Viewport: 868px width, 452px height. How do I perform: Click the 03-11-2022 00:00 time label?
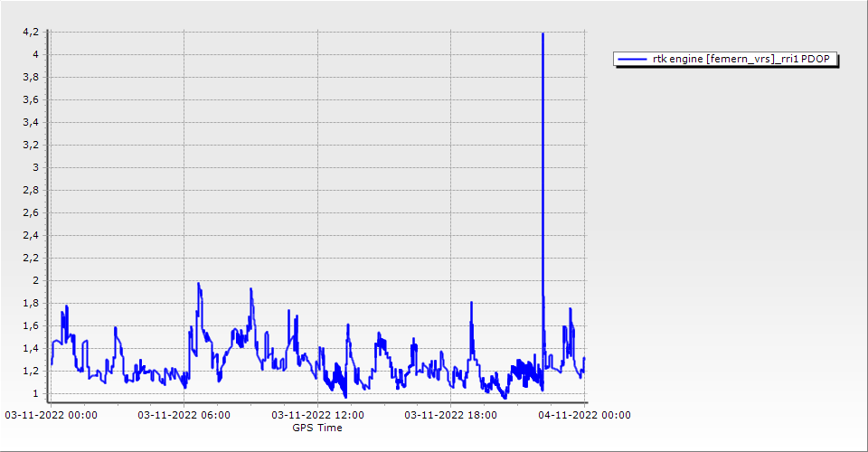(51, 416)
